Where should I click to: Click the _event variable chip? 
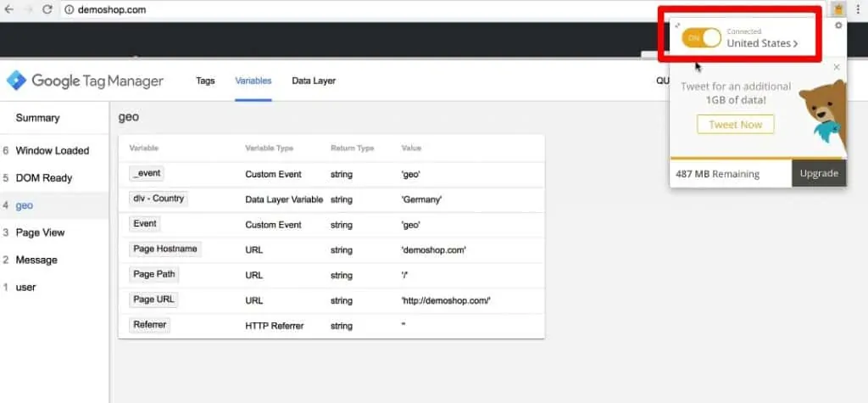[147, 174]
